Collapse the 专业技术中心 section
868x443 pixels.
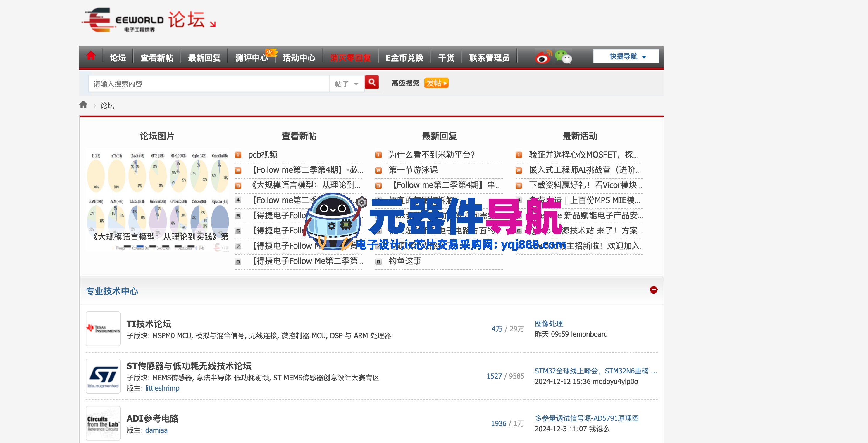point(653,290)
